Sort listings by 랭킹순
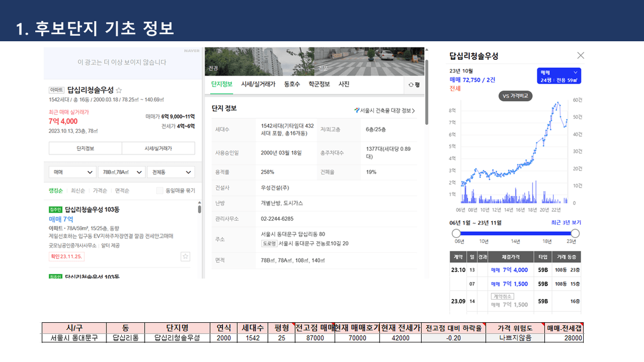Screen dimensions: 644x362 point(56,191)
